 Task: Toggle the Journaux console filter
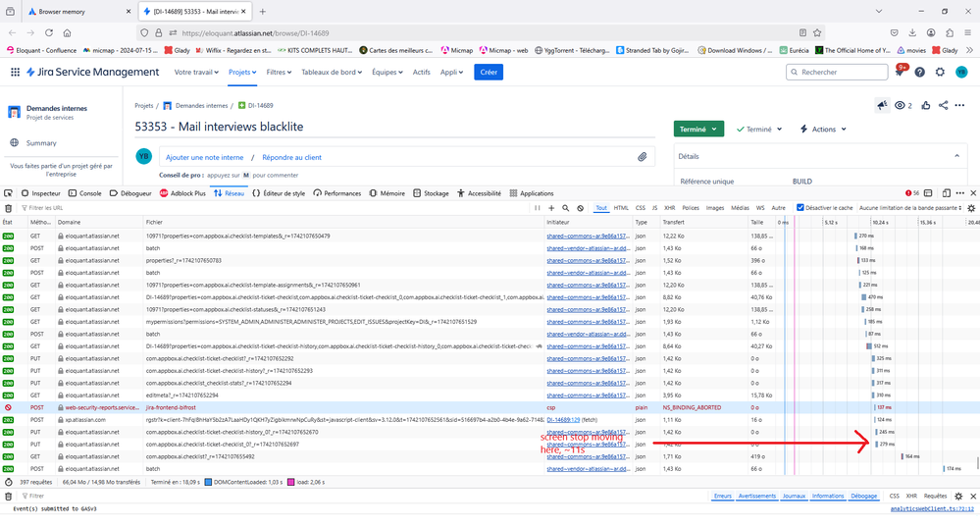(794, 496)
